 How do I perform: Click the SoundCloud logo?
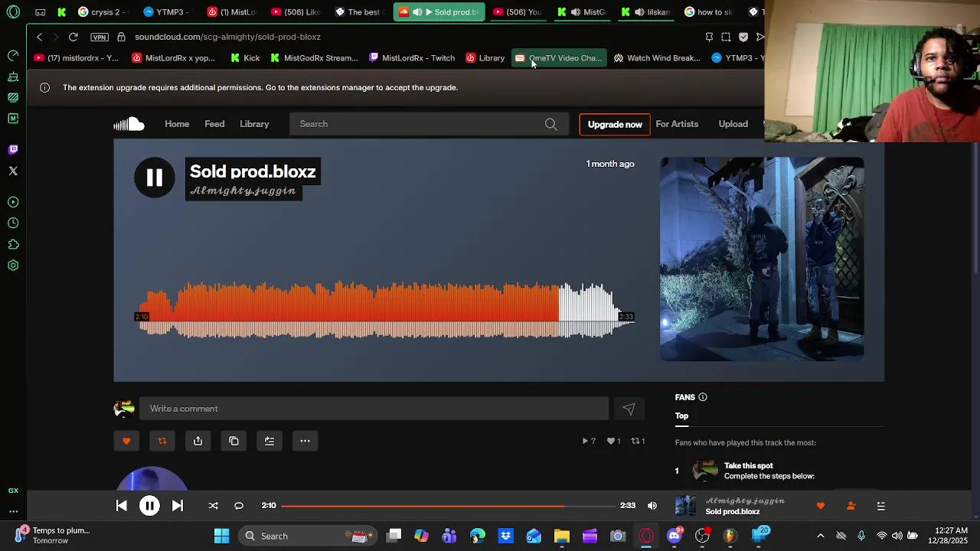coord(129,124)
